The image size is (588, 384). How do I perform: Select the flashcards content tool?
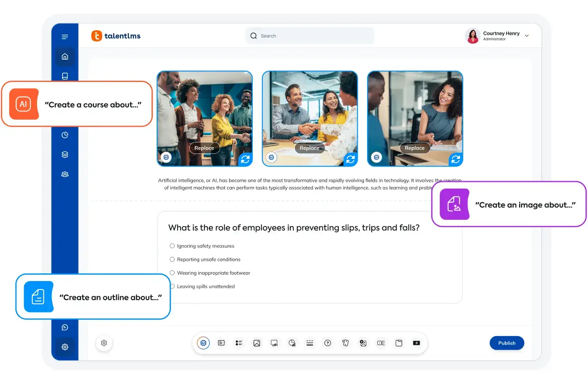point(345,343)
